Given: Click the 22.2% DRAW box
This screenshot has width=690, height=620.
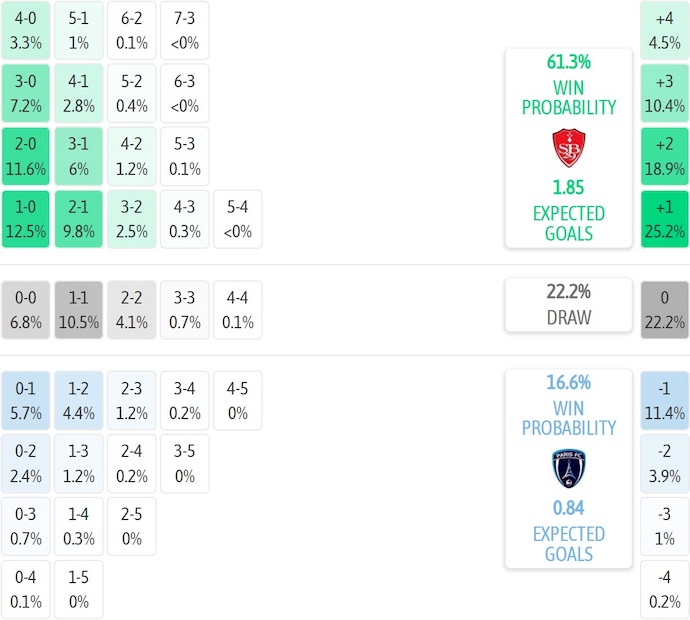Looking at the screenshot, I should click(568, 305).
